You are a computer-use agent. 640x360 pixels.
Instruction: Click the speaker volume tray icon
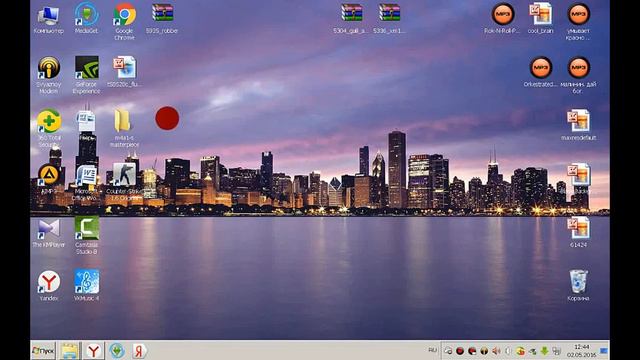tap(496, 351)
